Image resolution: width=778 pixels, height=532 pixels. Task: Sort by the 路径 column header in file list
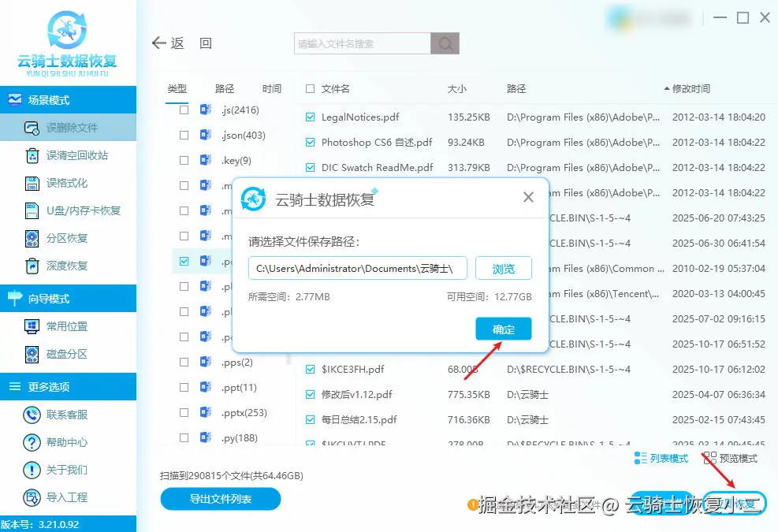pos(516,89)
